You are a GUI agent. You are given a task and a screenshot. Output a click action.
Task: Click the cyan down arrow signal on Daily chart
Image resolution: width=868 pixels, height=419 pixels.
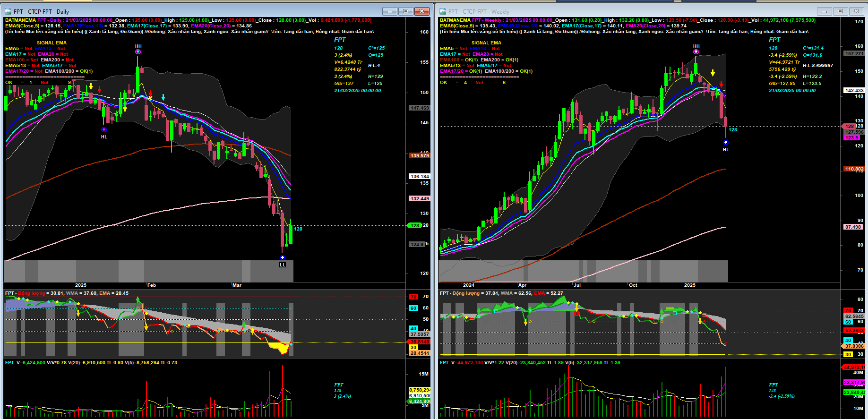[x=163, y=97]
